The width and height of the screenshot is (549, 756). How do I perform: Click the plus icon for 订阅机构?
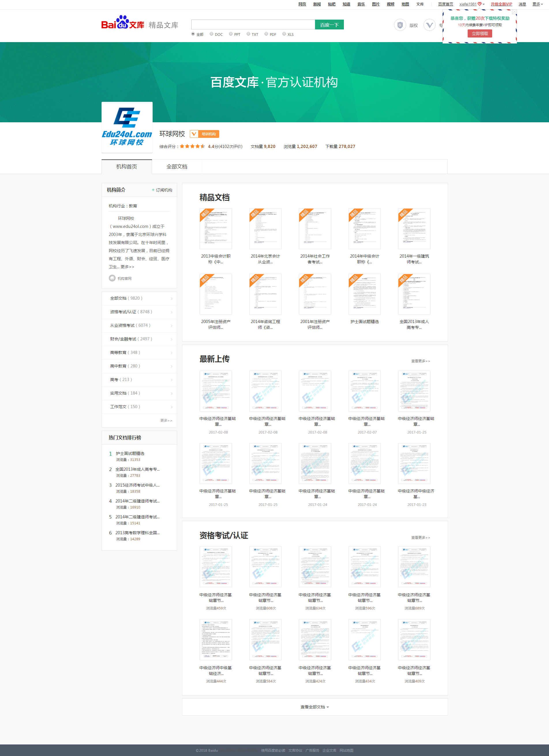153,190
